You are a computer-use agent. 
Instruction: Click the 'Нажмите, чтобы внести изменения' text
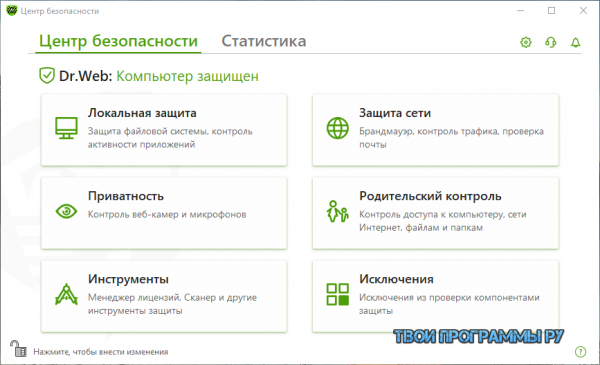(101, 352)
